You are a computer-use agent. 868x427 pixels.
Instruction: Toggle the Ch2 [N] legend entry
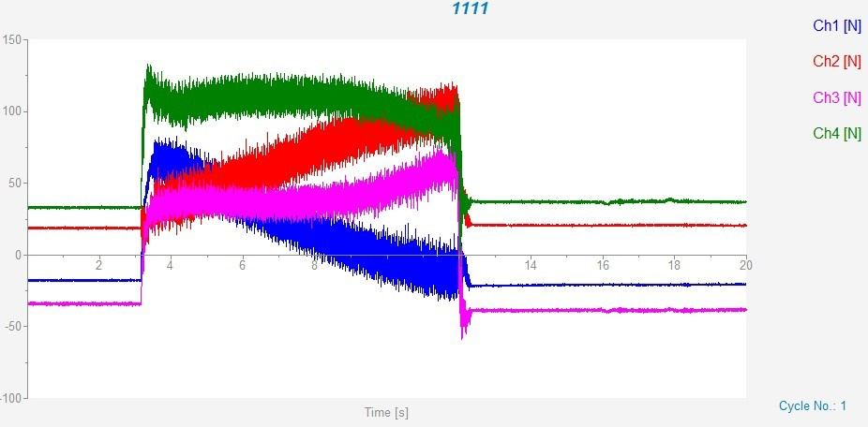click(x=836, y=62)
